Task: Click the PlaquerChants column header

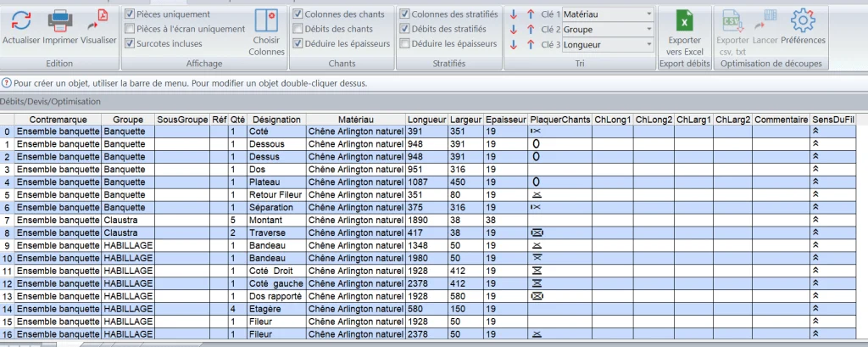Action: (x=559, y=120)
